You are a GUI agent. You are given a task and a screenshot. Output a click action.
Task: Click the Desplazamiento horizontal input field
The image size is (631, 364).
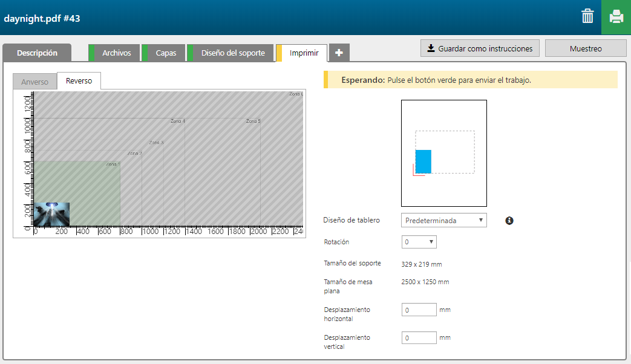419,310
